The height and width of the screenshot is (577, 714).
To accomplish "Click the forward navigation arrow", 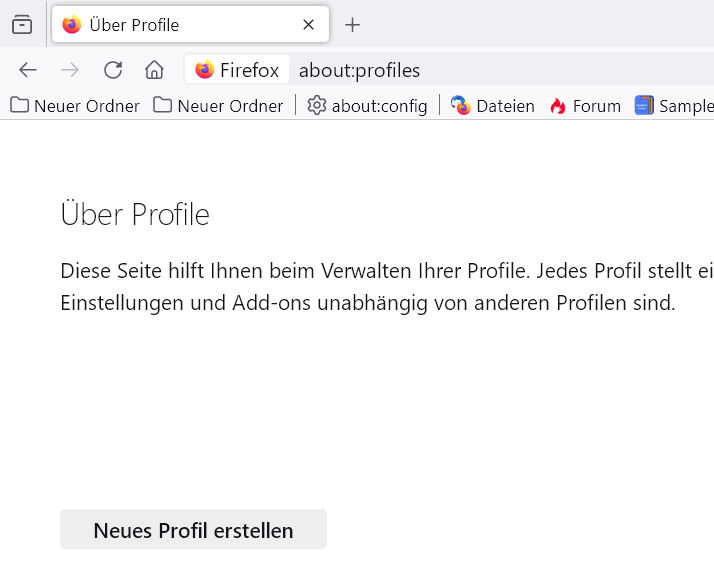I will click(x=70, y=70).
